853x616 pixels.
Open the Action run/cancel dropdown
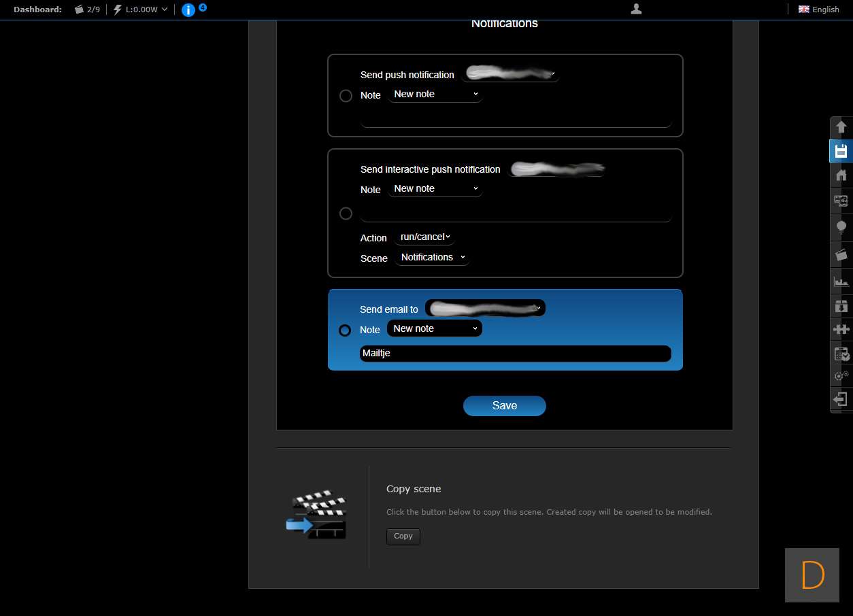point(425,237)
